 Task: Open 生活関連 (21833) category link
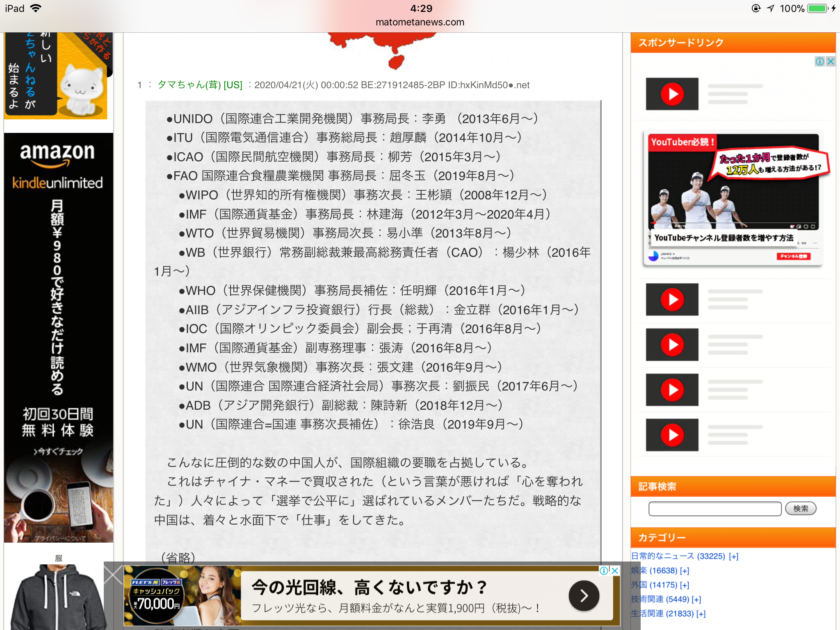[662, 614]
